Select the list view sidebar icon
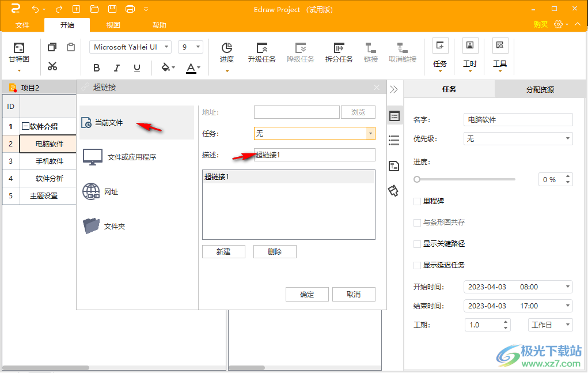This screenshot has height=373, width=588. pos(394,140)
